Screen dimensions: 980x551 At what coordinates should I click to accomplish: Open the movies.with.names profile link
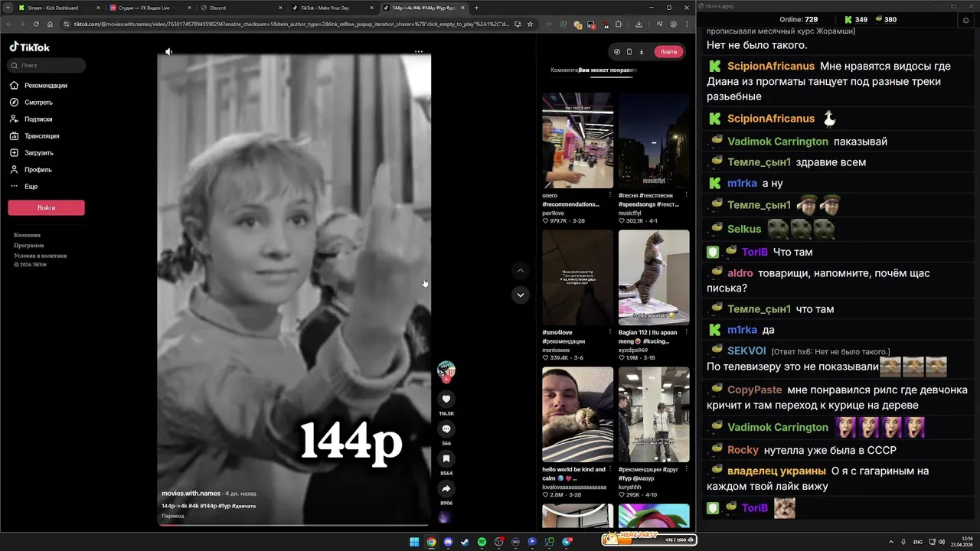[x=191, y=494]
